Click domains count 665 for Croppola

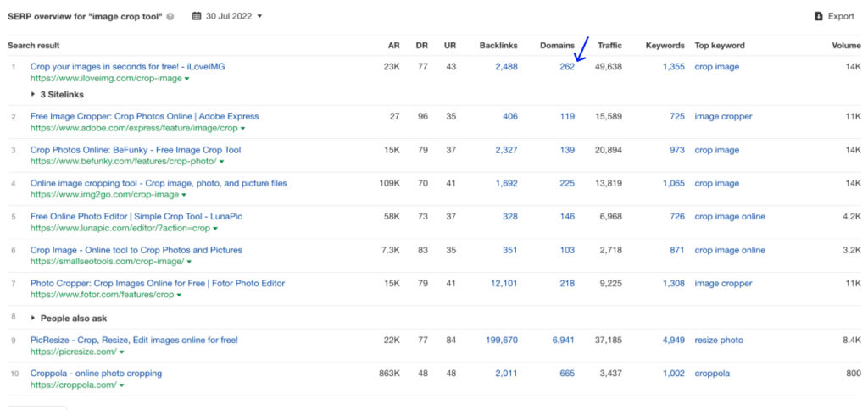(x=567, y=374)
